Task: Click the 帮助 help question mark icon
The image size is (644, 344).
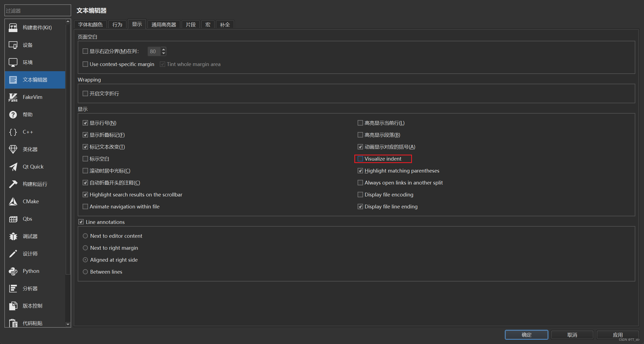Action: point(13,114)
